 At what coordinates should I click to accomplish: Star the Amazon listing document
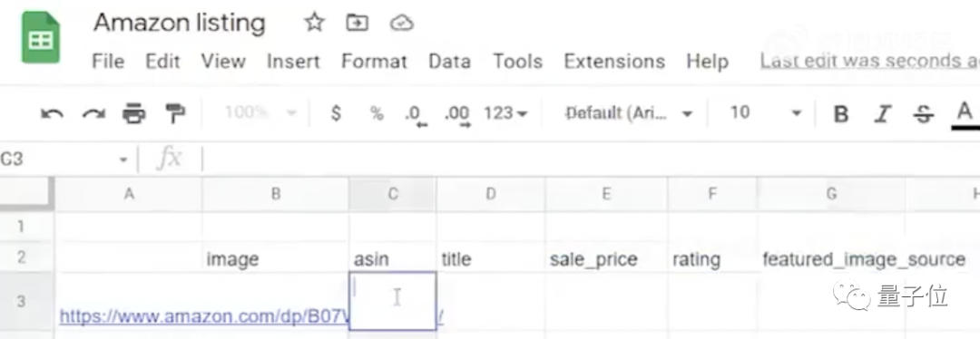[x=314, y=23]
